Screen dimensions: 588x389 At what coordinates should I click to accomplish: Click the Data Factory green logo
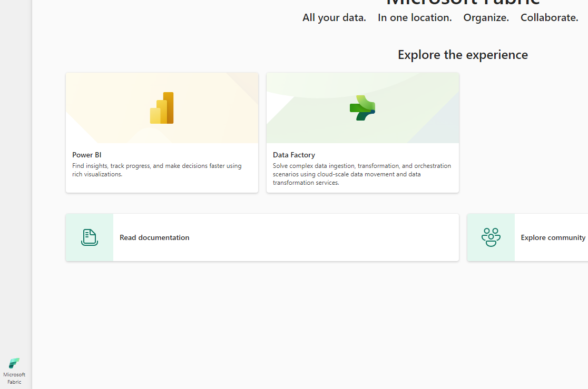pyautogui.click(x=362, y=108)
